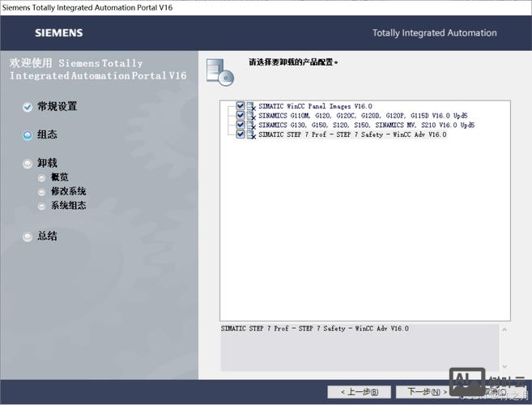Select the 系统组态 sub-step in sidebar
This screenshot has width=532, height=405.
(x=68, y=206)
